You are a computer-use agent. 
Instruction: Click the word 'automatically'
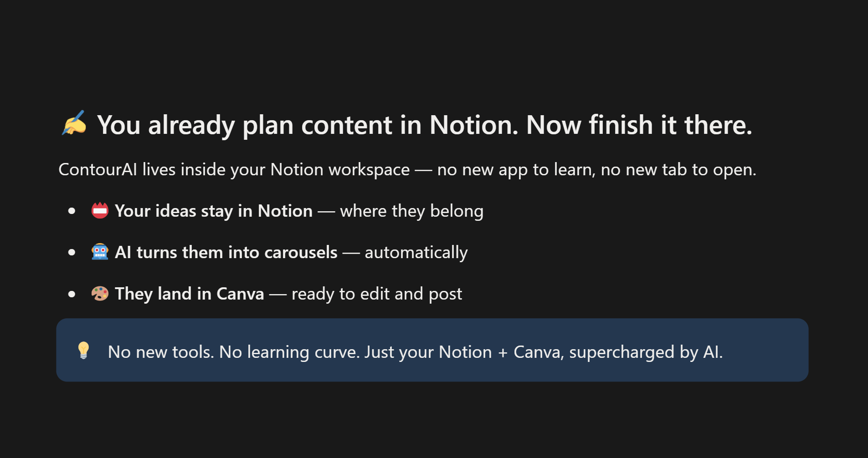416,253
